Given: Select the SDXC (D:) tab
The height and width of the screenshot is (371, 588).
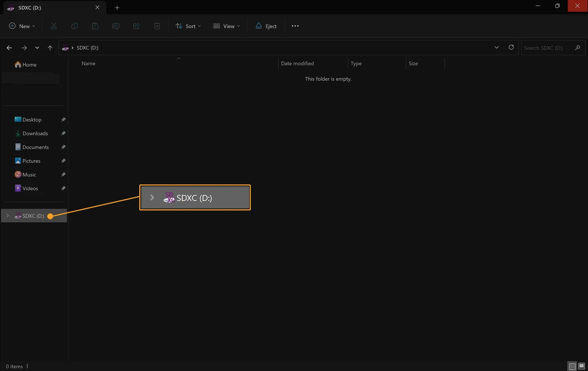Looking at the screenshot, I should coord(47,7).
